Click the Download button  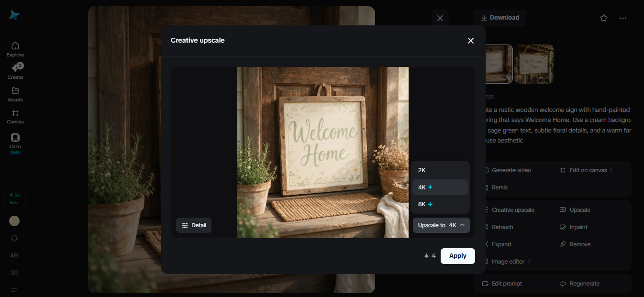pos(500,18)
